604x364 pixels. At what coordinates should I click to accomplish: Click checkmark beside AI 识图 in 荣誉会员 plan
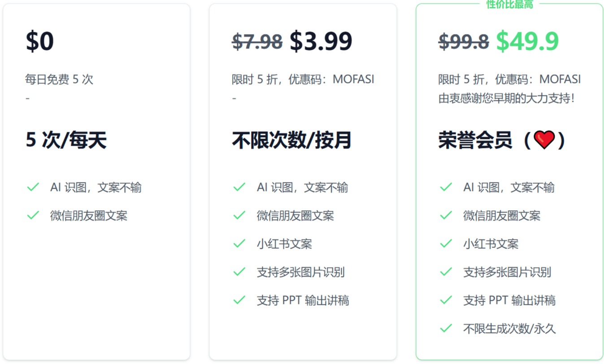click(x=445, y=187)
